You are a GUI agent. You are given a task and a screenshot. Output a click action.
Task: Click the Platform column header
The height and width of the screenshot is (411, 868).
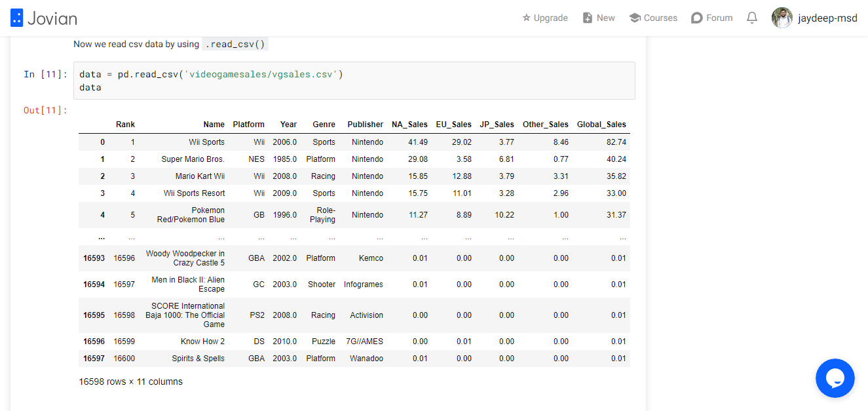click(x=249, y=125)
